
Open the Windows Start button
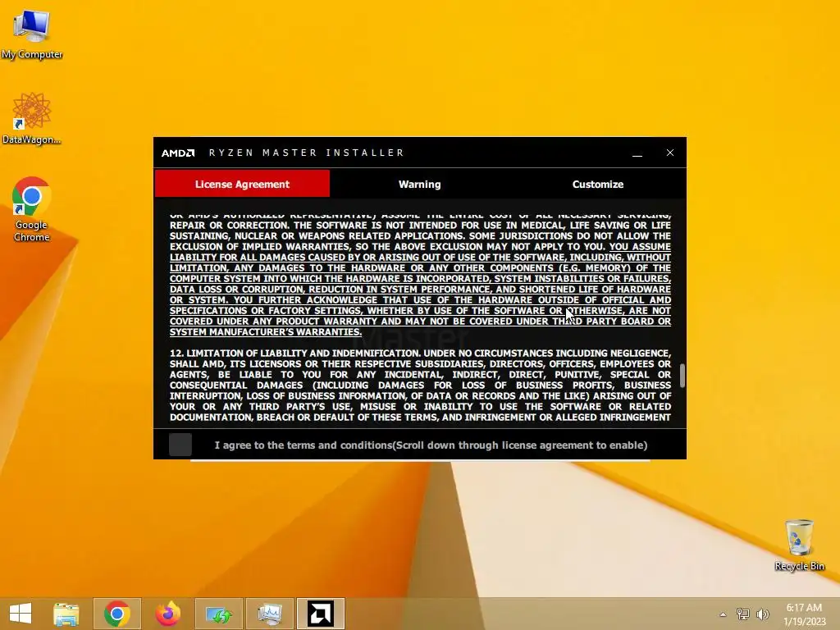click(21, 614)
